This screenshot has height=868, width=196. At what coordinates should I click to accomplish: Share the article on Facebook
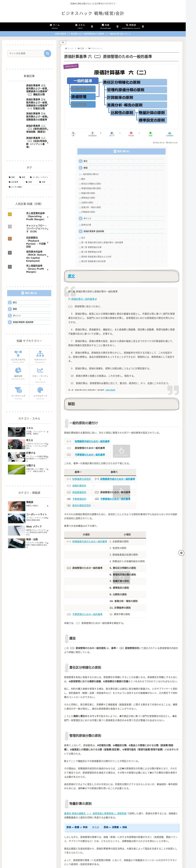pyautogui.click(x=93, y=134)
